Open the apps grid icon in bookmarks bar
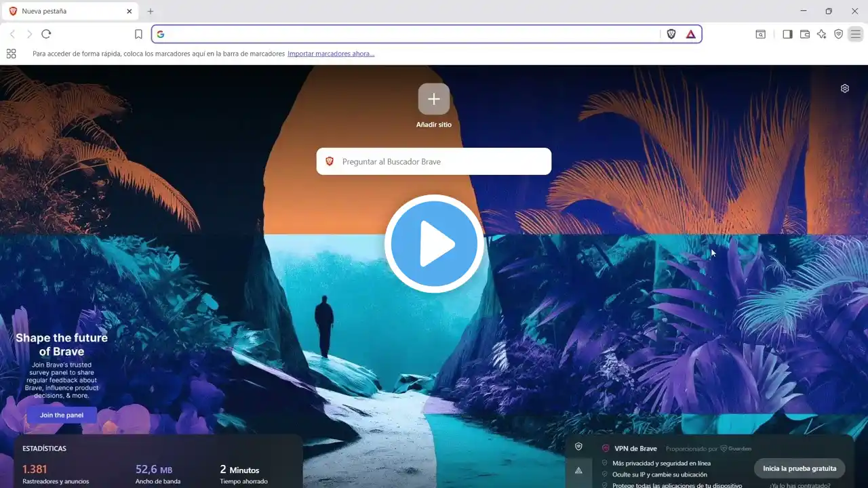Image resolution: width=868 pixels, height=488 pixels. [x=11, y=54]
